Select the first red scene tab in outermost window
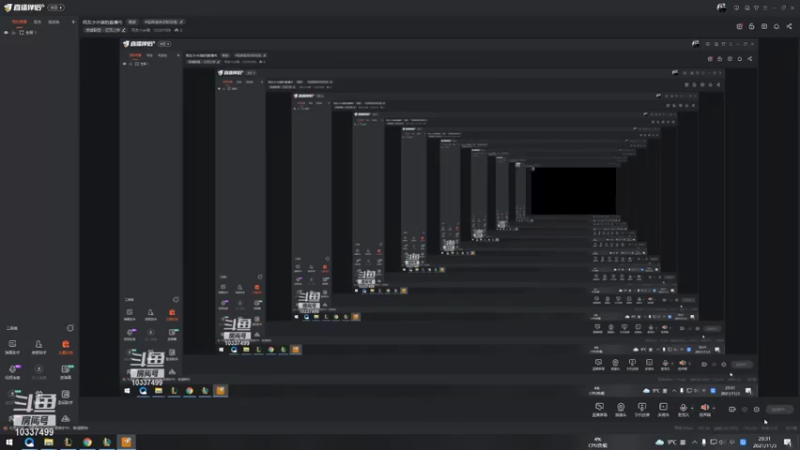This screenshot has height=450, width=800. 19,22
